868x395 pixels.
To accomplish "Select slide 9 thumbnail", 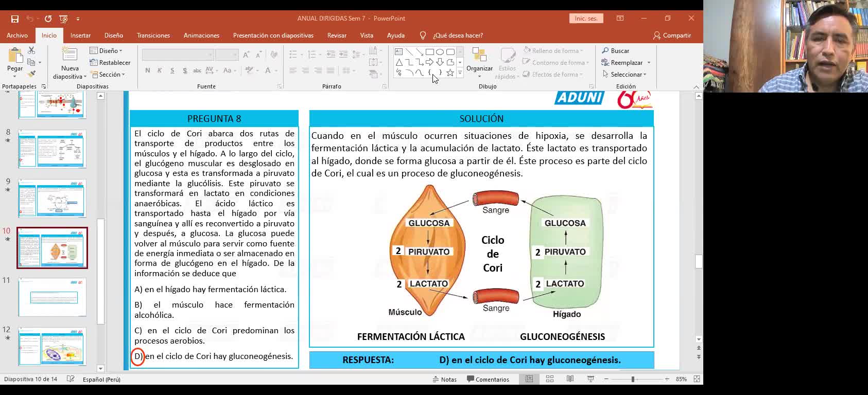I will [x=52, y=198].
